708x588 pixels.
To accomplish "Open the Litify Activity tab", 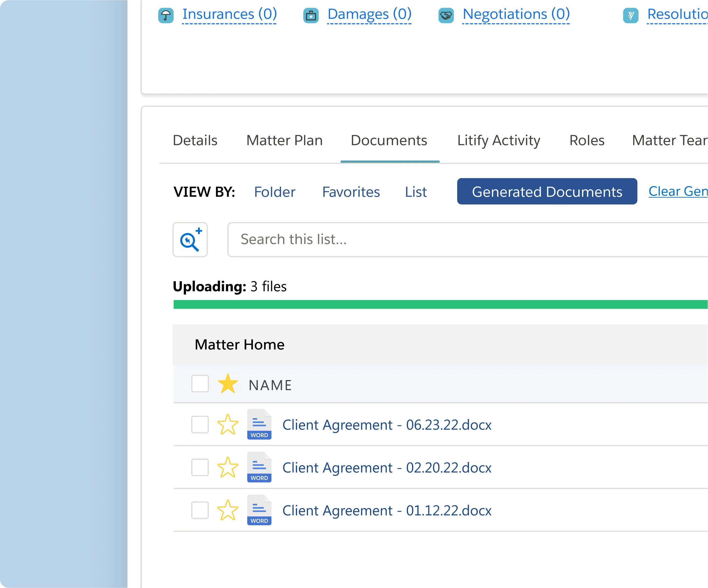I will 498,140.
